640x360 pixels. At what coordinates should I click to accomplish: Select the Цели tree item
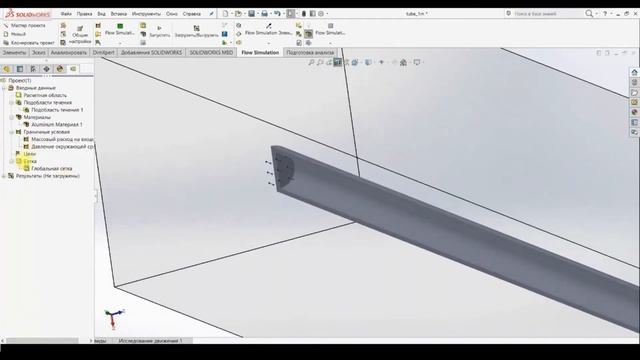pyautogui.click(x=29, y=154)
